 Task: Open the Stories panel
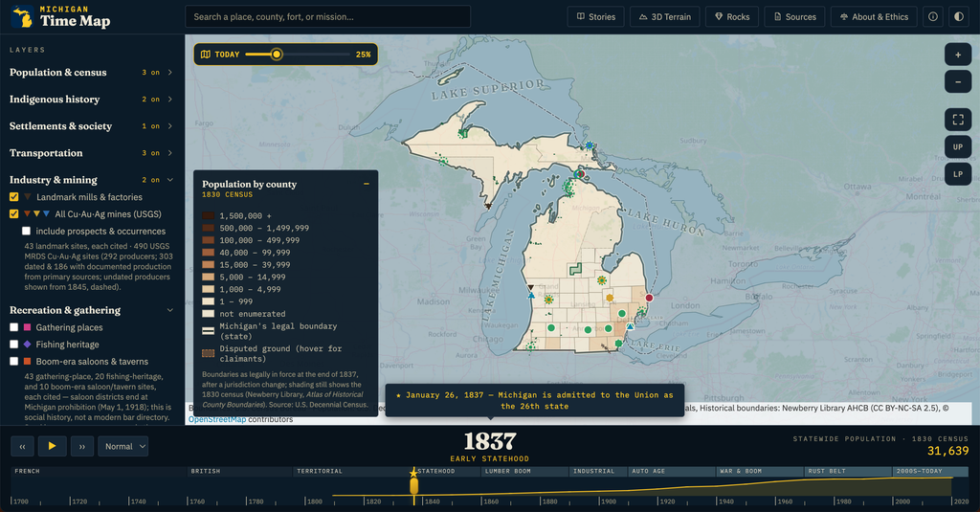tap(596, 17)
